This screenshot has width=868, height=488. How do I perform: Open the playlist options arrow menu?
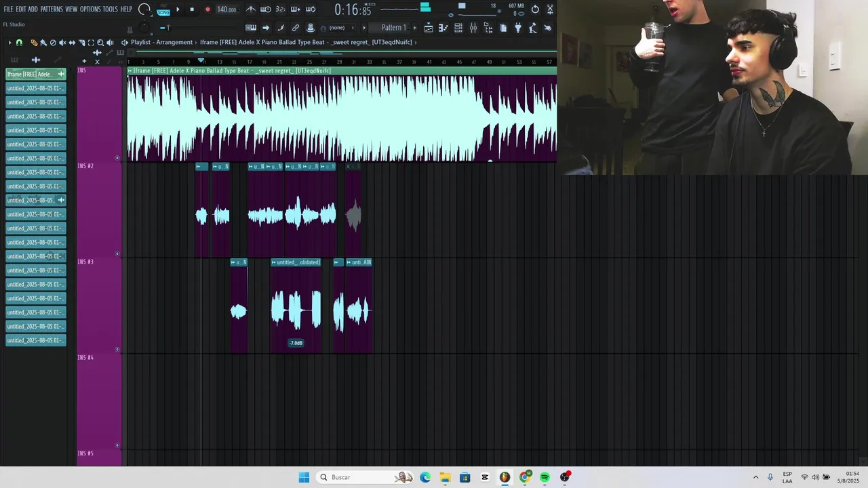coord(9,43)
